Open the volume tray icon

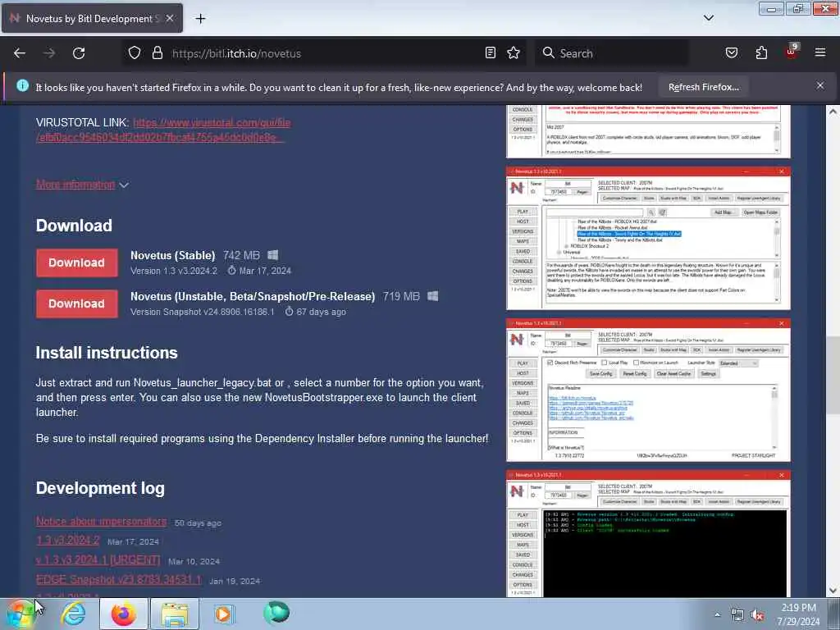(x=757, y=615)
